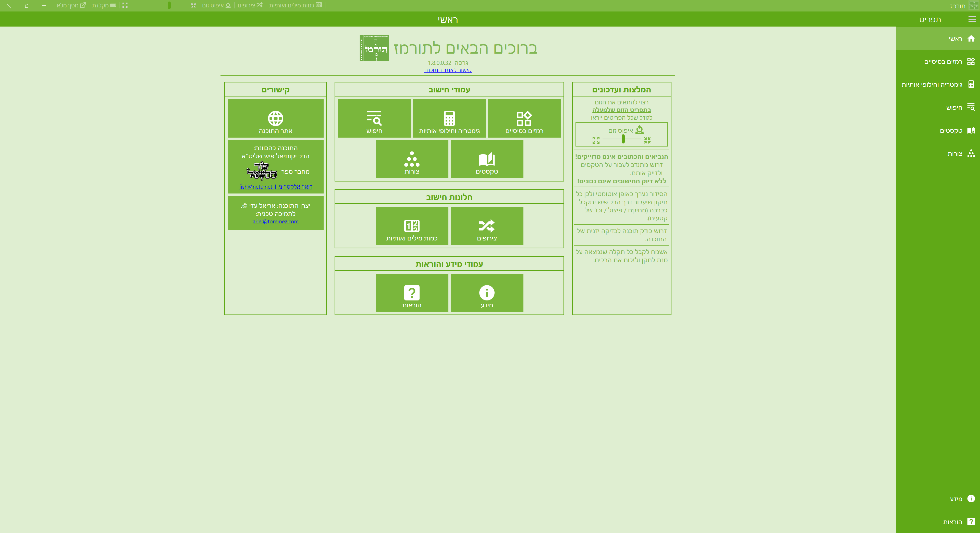This screenshot has height=533, width=980.
Task: Open the instructions (הוראות) question-mark tile
Action: coord(412,293)
